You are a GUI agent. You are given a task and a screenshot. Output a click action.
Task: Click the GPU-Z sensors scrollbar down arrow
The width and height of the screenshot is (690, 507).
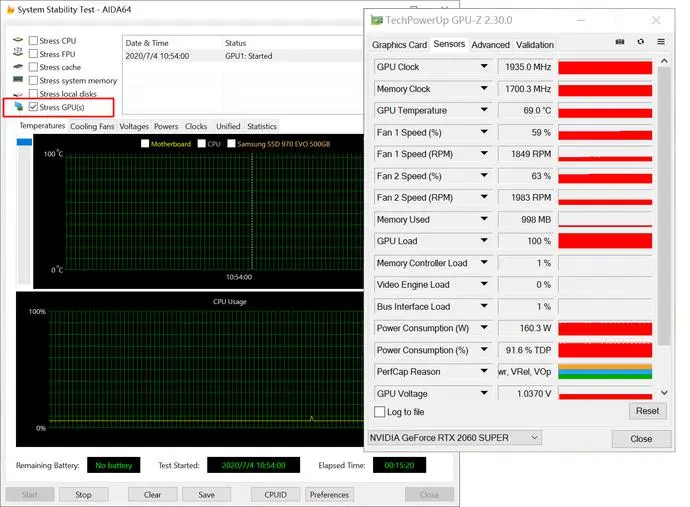pyautogui.click(x=664, y=392)
